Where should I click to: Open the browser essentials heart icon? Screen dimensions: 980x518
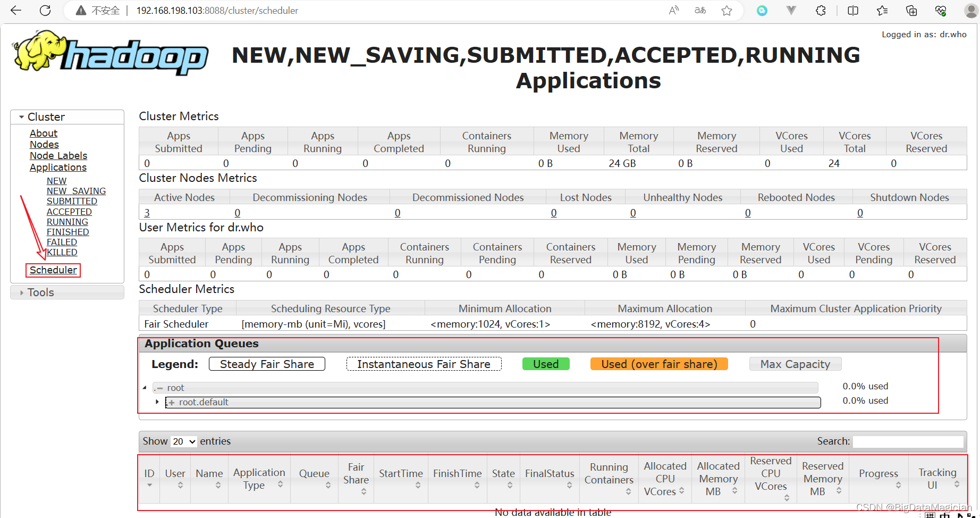click(x=941, y=11)
